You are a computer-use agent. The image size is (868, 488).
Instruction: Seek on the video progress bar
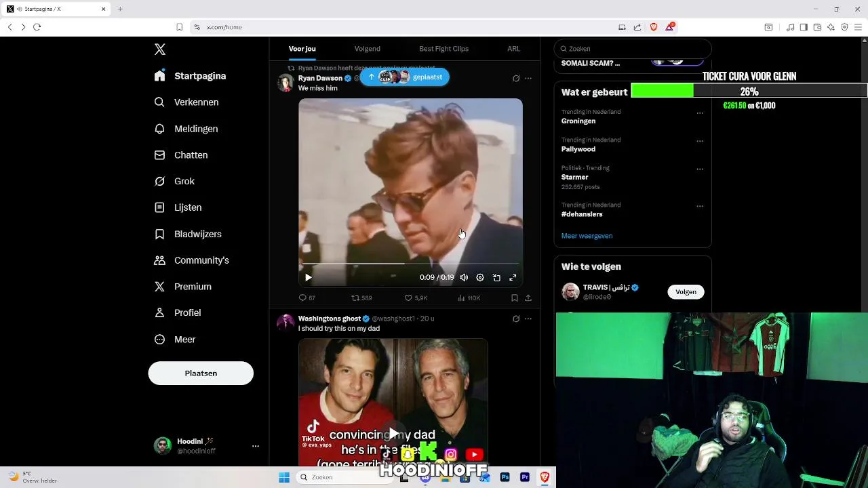pos(410,264)
